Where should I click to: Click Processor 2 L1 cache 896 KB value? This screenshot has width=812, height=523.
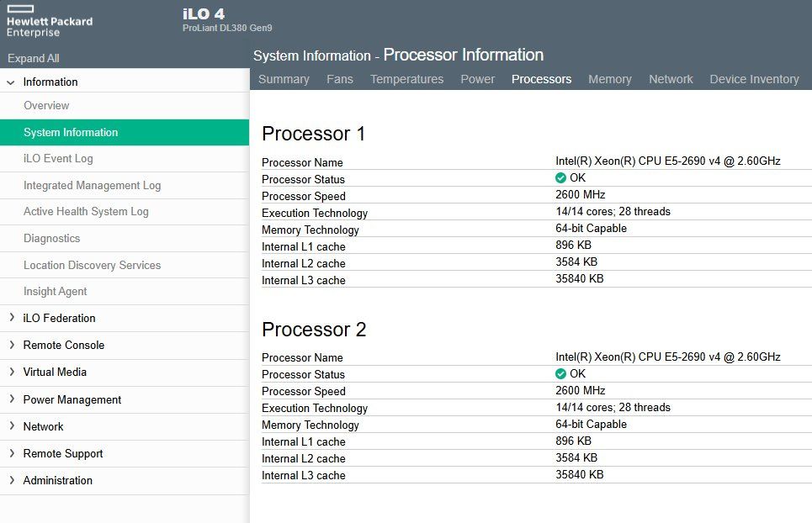pyautogui.click(x=573, y=441)
